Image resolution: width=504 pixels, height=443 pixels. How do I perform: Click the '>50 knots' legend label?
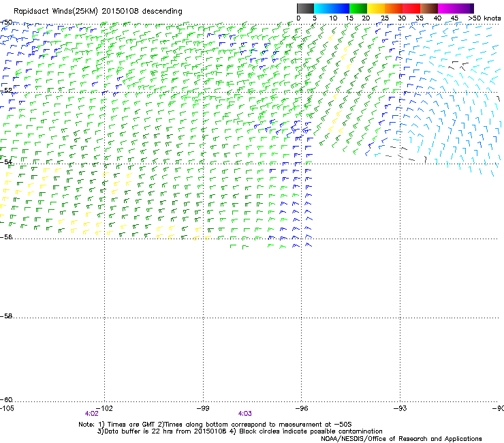pyautogui.click(x=484, y=18)
